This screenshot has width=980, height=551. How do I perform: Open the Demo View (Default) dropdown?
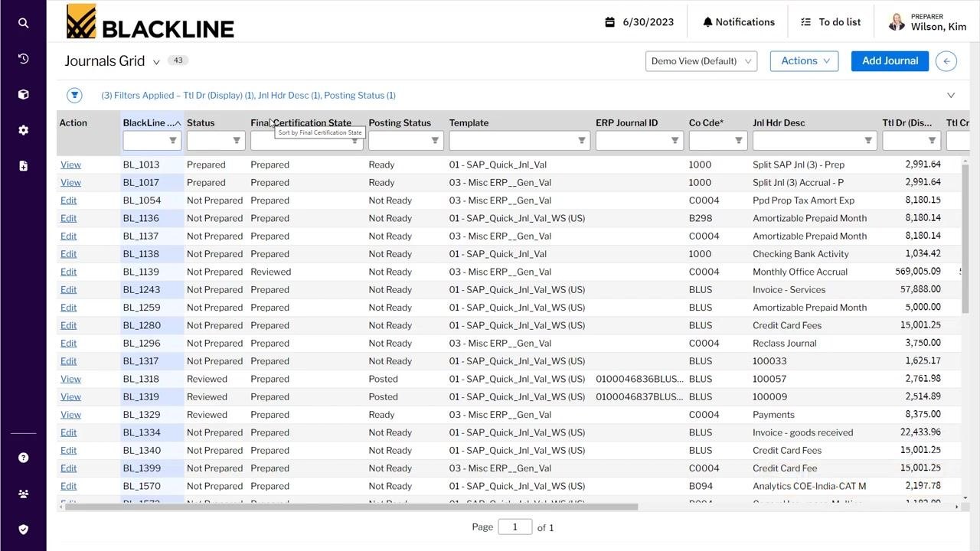pos(701,61)
